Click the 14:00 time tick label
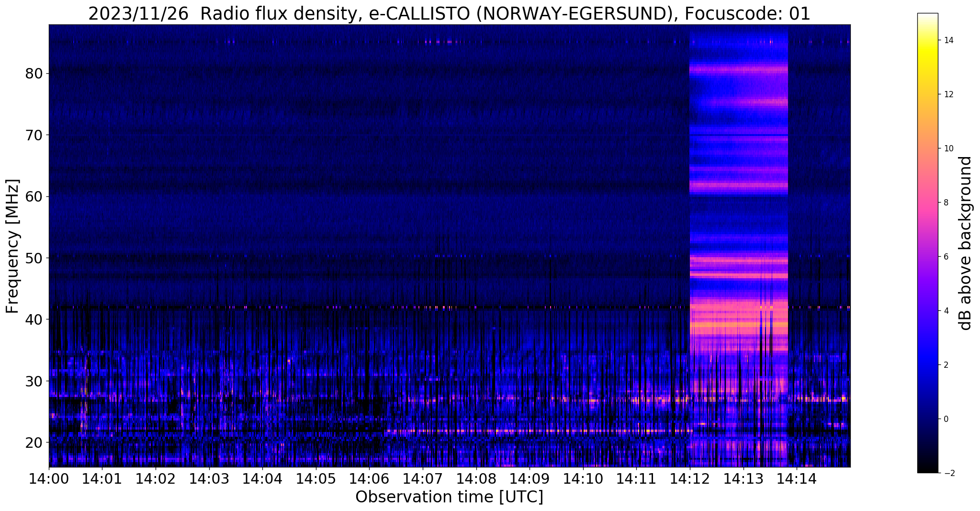Viewport: 980px width, 511px height. [49, 478]
